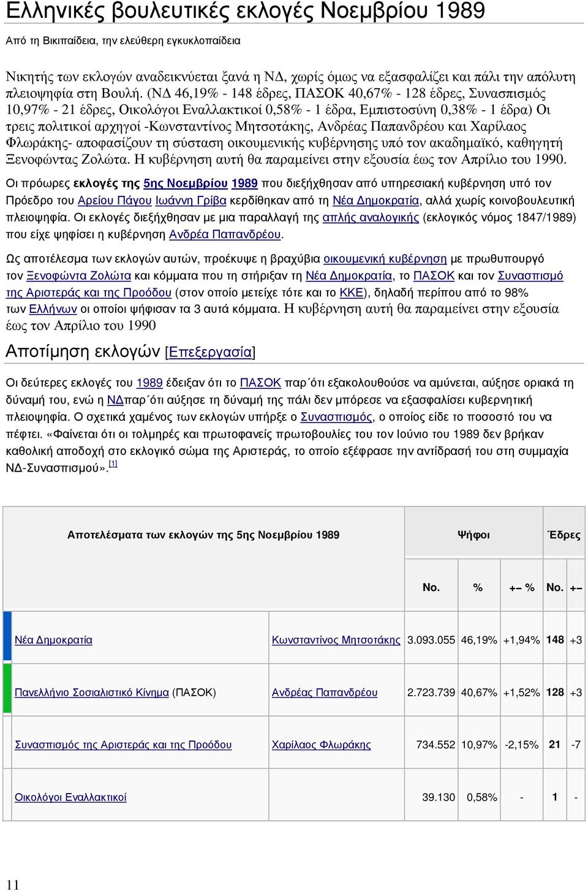Click '+3' seat change in ΠΑΣΟΚ row
Image resolution: width=588 pixels, height=891 pixels.
point(576,693)
